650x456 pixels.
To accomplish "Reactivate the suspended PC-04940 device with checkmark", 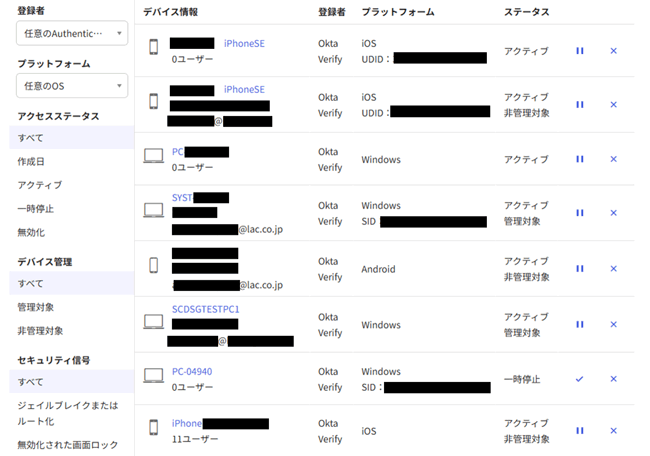I will [580, 380].
